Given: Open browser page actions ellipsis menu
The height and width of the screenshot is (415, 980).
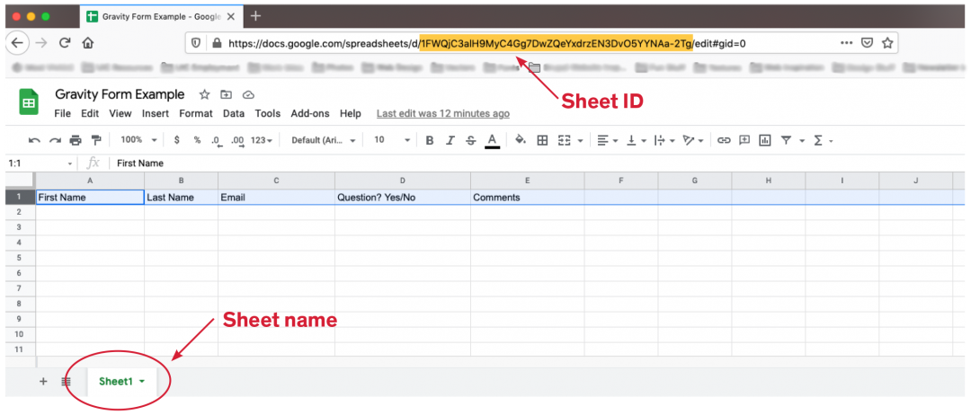Looking at the screenshot, I should (846, 43).
